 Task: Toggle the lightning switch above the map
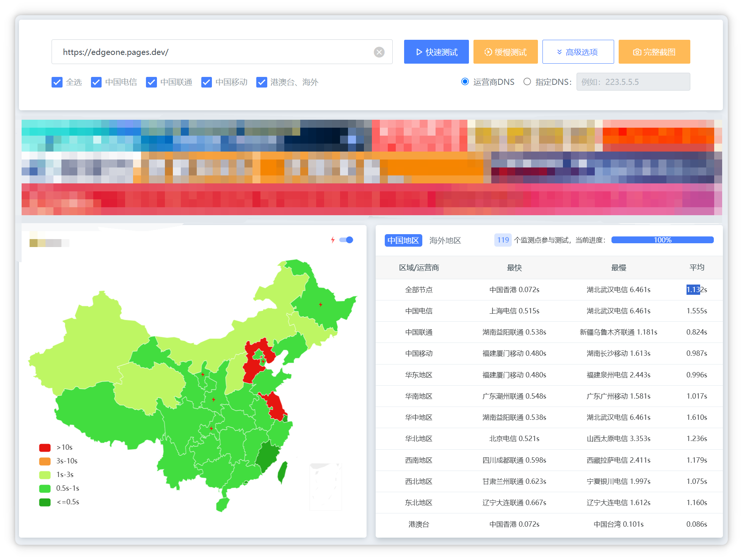346,240
